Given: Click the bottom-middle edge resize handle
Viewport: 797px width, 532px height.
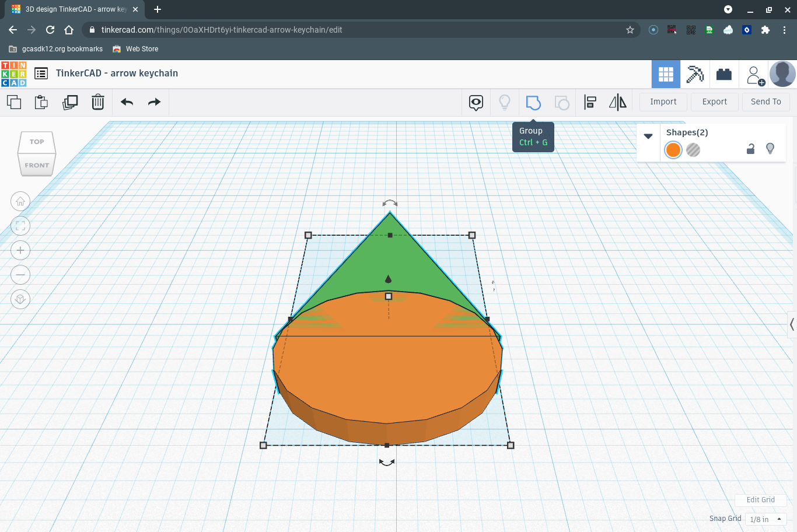Looking at the screenshot, I should click(x=387, y=445).
